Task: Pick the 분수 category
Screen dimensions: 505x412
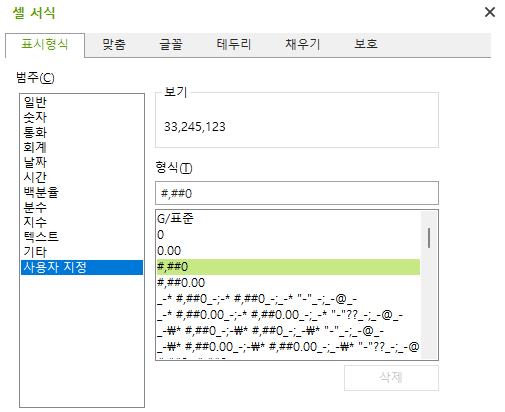Action: (x=82, y=207)
